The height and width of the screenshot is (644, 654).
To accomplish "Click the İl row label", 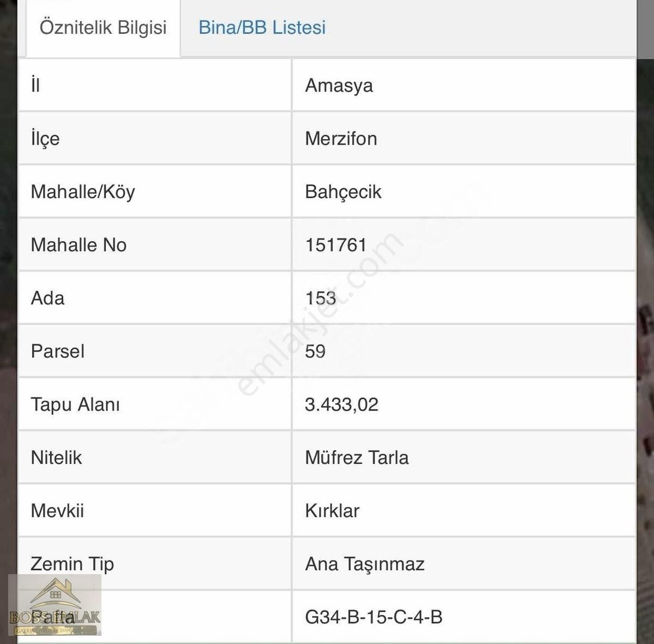I will pyautogui.click(x=35, y=85).
